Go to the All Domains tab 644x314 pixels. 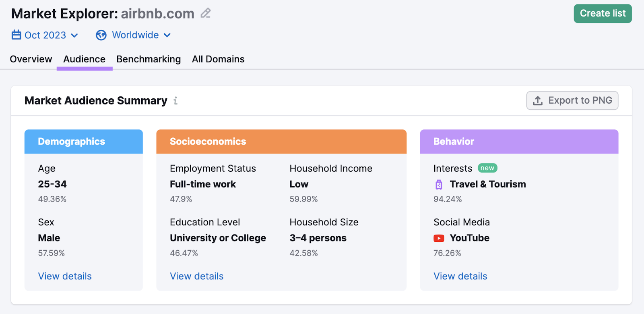[218, 59]
